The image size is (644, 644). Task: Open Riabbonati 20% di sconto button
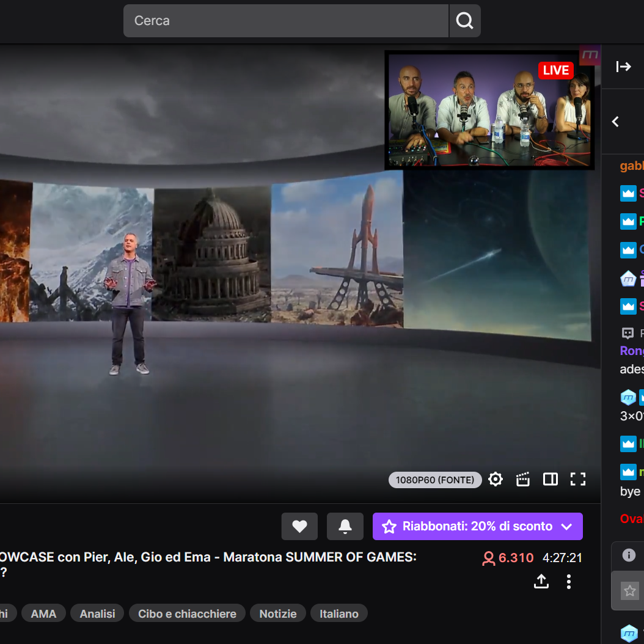coord(478,526)
